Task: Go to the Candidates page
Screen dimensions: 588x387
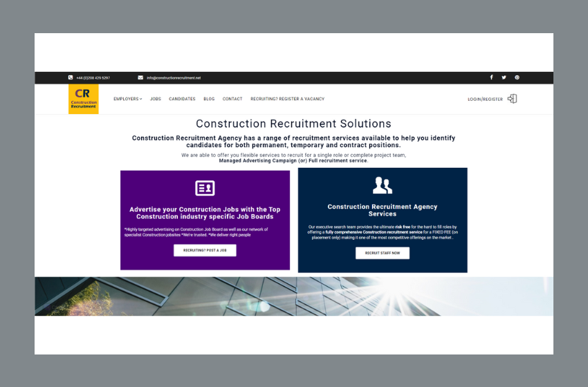Action: coord(182,99)
